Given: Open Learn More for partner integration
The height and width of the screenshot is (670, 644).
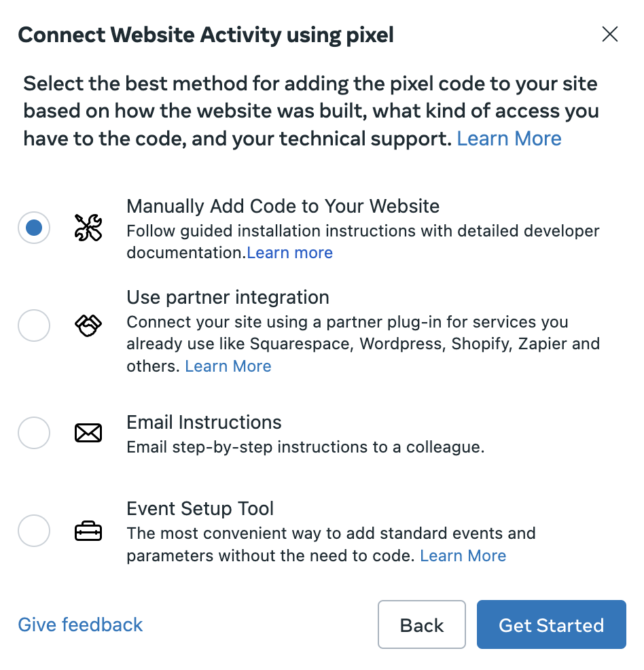Looking at the screenshot, I should click(x=228, y=366).
